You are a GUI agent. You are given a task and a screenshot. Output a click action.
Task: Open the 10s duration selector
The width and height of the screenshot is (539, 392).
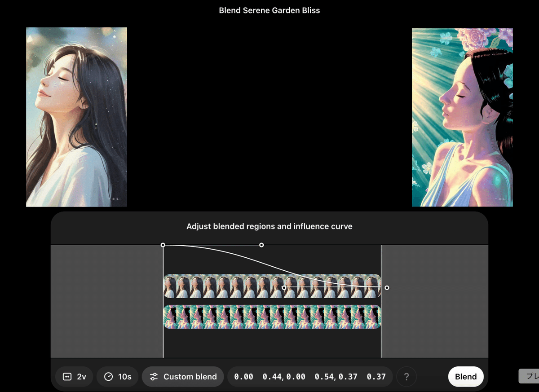coord(118,377)
